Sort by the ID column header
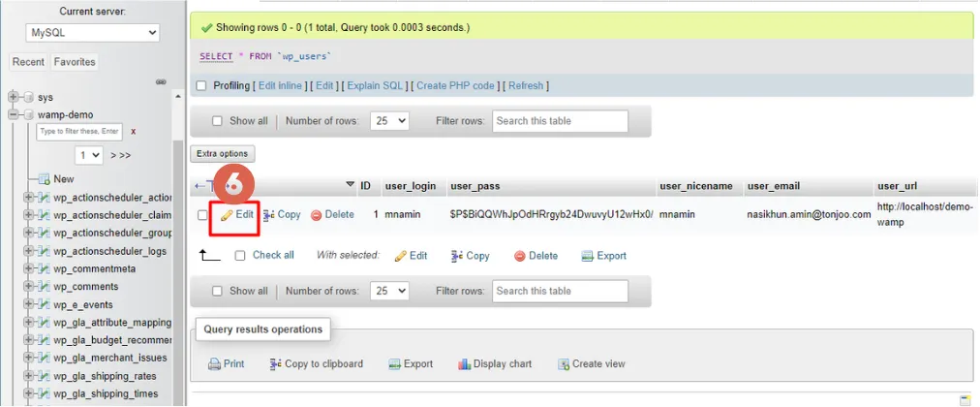This screenshot has height=407, width=980. [366, 186]
